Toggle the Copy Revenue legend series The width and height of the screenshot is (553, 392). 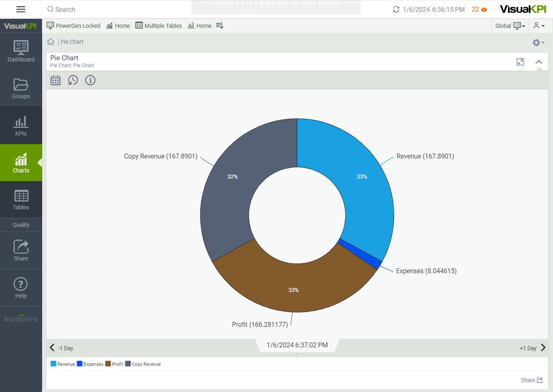point(143,364)
